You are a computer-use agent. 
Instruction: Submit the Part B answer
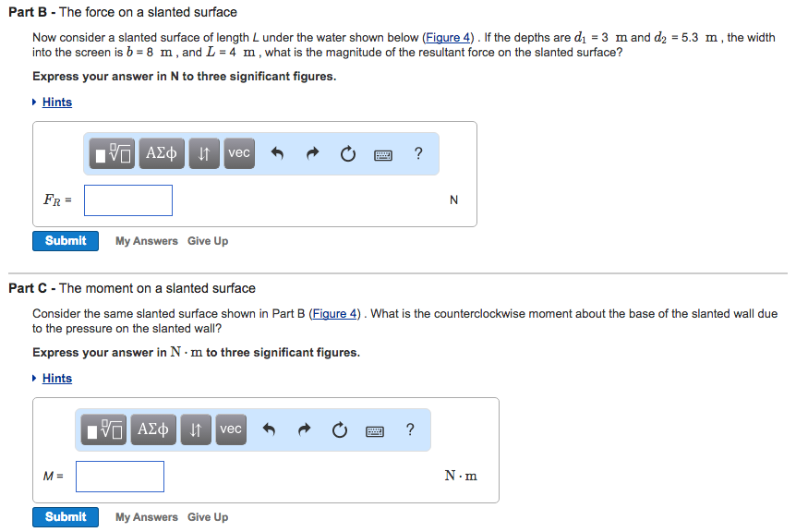pyautogui.click(x=66, y=241)
